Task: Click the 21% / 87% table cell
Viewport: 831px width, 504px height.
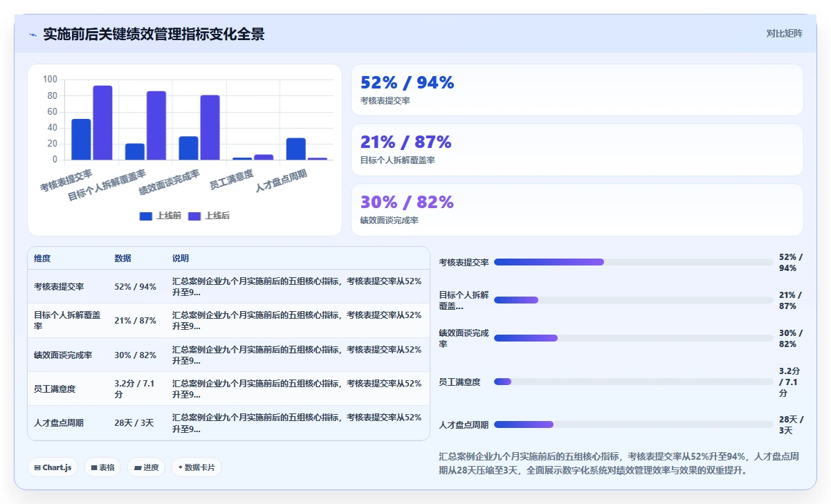Action: pos(136,321)
